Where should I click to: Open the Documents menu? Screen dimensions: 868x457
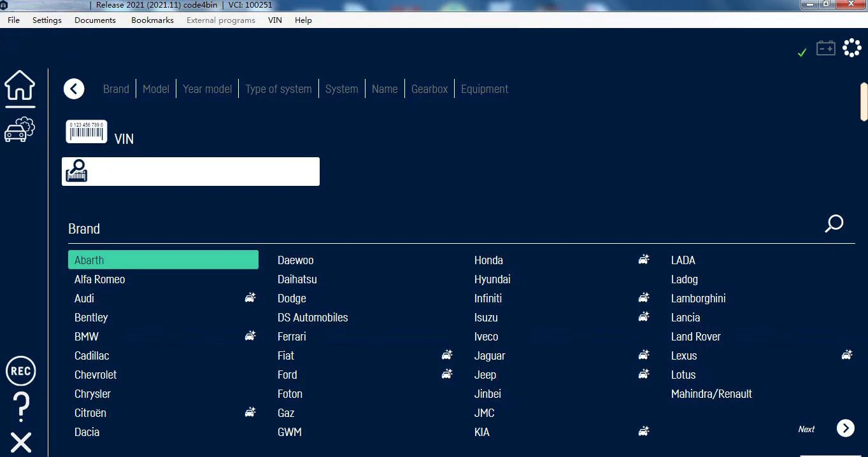point(95,20)
